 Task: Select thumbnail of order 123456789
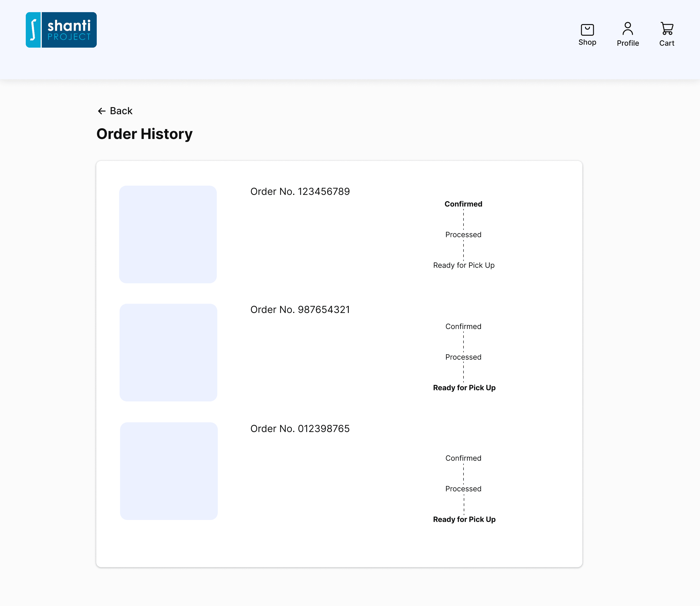click(x=168, y=234)
